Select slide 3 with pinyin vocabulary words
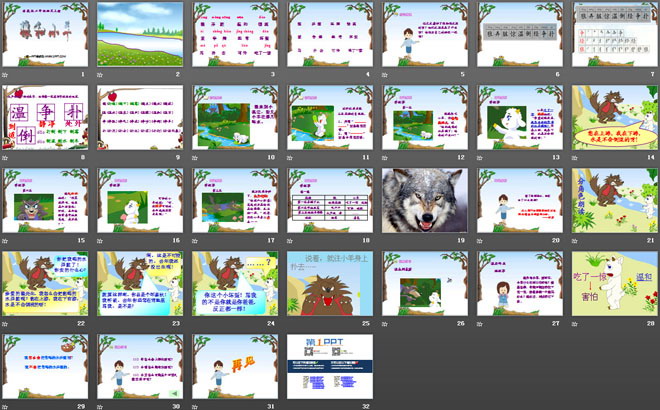This screenshot has width=660, height=410. coord(235,35)
